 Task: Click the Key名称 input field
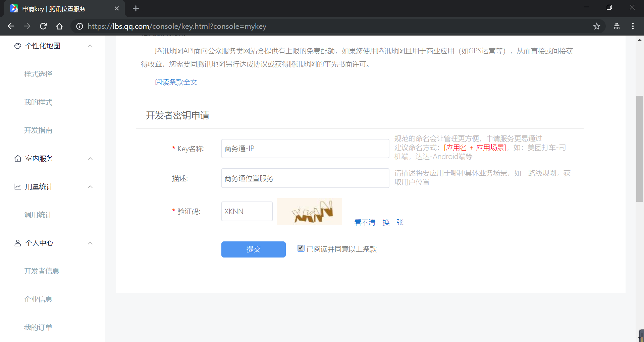[x=305, y=149]
